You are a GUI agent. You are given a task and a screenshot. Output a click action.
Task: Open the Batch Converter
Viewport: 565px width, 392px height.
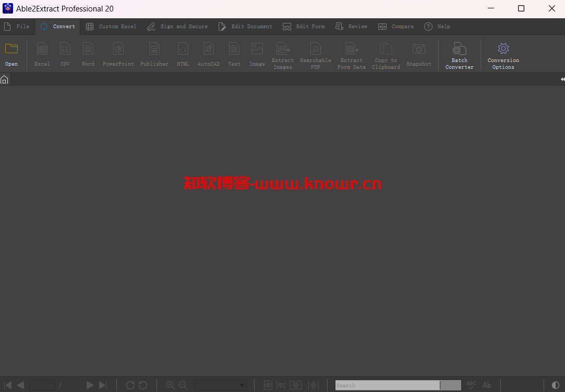pos(460,56)
